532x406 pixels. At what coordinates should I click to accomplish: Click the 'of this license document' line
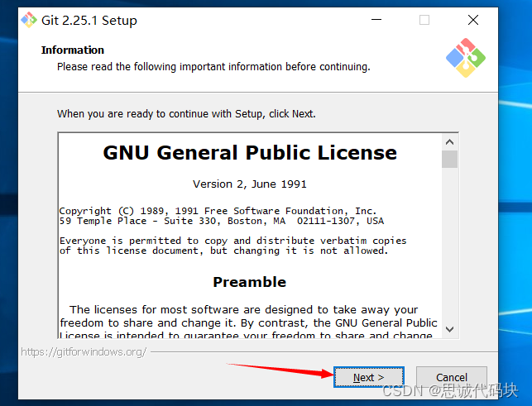tap(223, 251)
